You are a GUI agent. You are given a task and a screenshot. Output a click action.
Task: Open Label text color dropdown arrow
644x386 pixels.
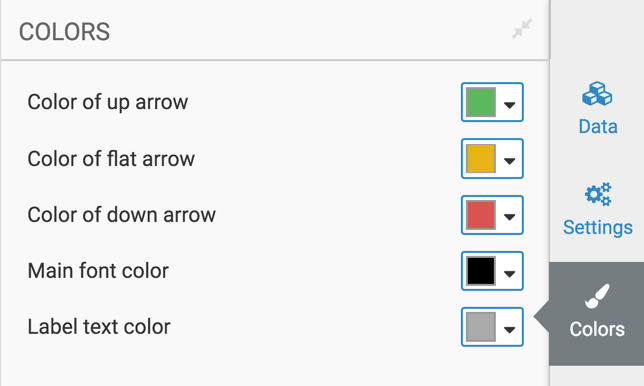pyautogui.click(x=509, y=329)
